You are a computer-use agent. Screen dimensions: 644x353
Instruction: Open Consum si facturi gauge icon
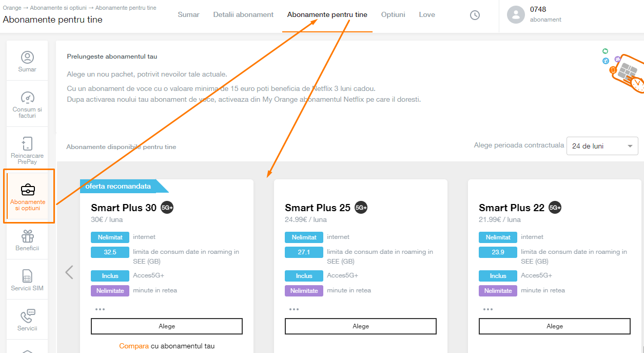(27, 98)
